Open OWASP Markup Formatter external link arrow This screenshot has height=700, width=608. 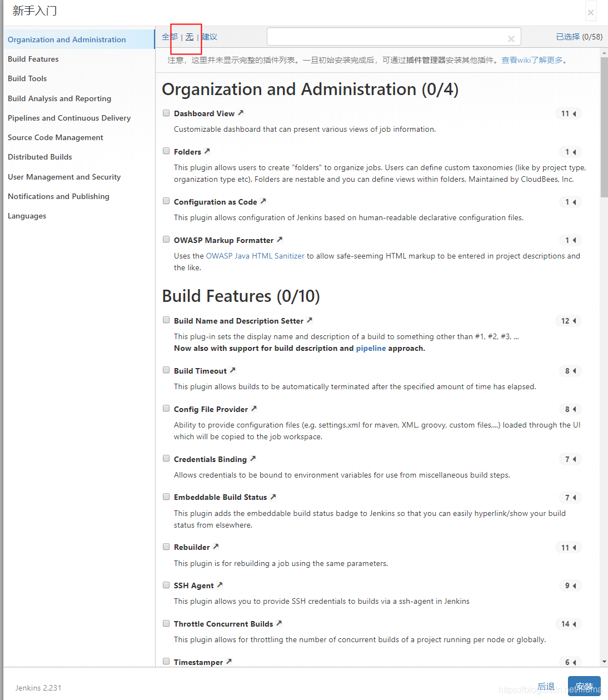coord(280,240)
